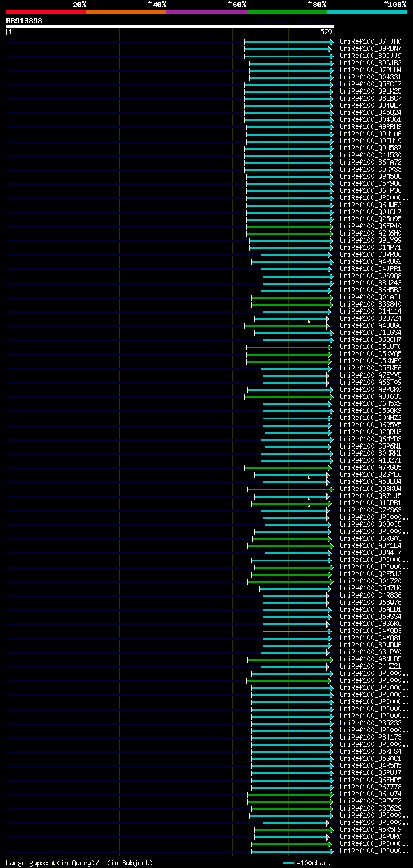Open hit UniRef100_P67778
413x868 pixels.
coord(370,787)
